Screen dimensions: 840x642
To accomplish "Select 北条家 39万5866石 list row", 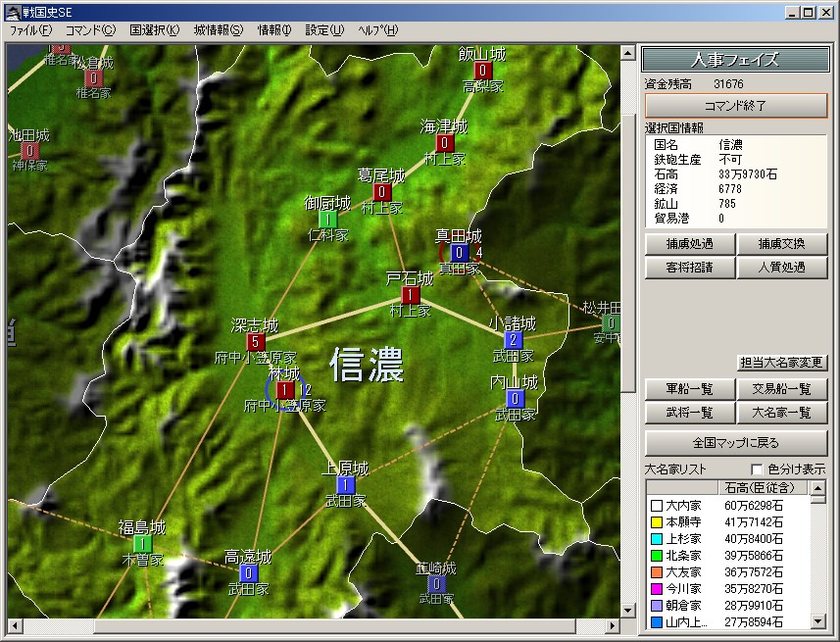I will tap(729, 555).
